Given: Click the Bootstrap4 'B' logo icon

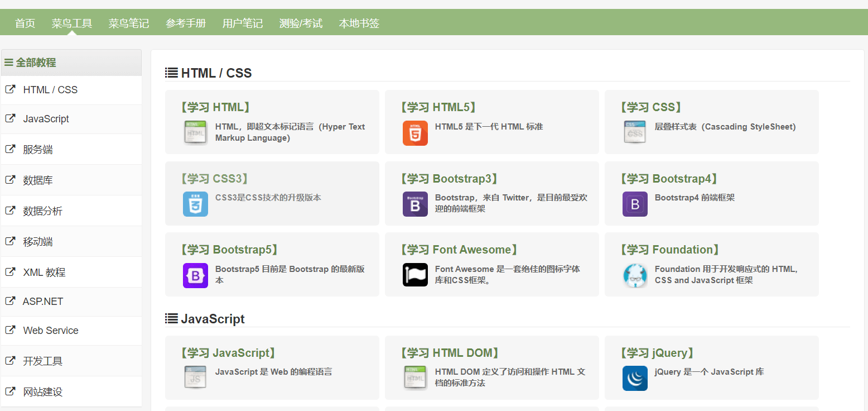Looking at the screenshot, I should (635, 204).
